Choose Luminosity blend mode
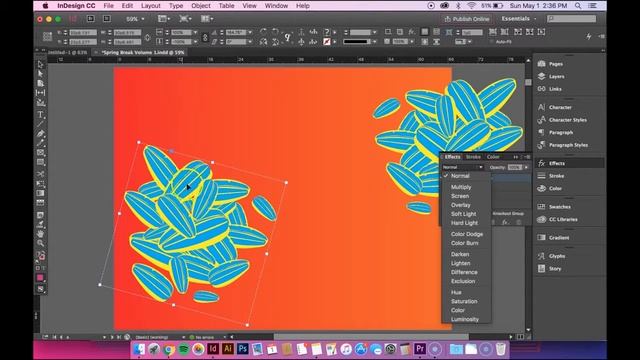This screenshot has width=640, height=360. (464, 319)
